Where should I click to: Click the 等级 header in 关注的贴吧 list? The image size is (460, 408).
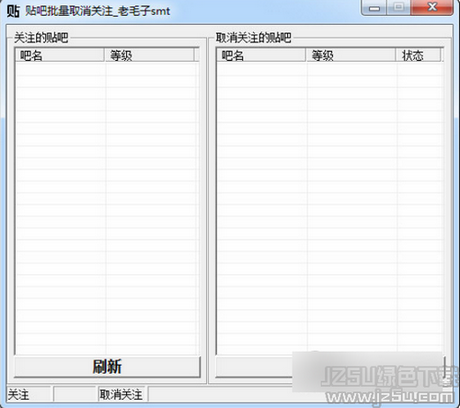point(149,55)
